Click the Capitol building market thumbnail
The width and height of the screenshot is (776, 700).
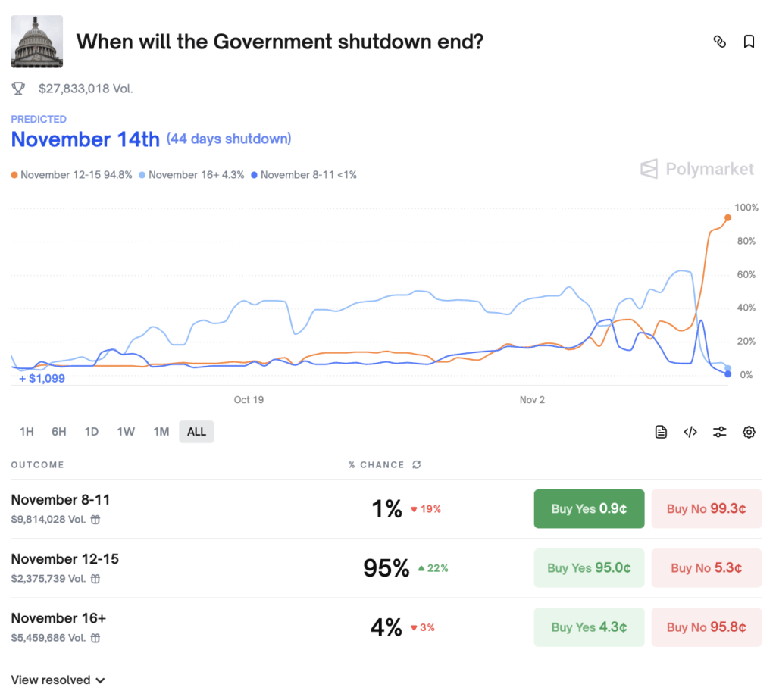(37, 42)
